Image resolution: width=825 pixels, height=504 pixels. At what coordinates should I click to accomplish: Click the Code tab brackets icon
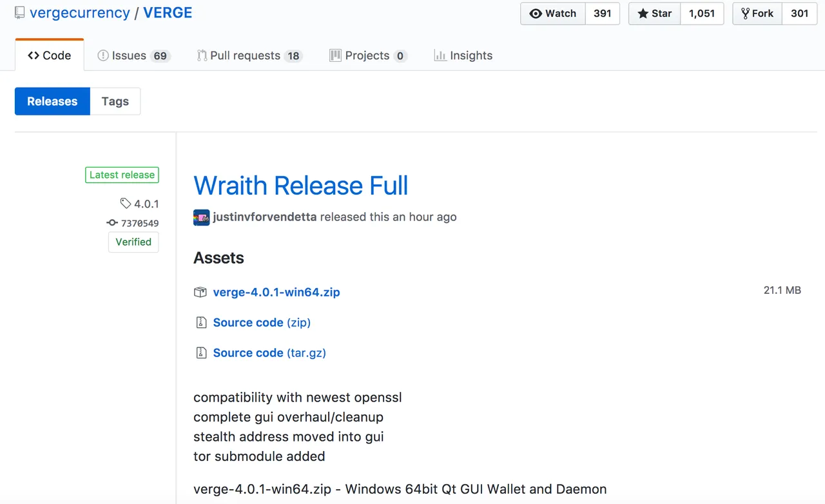[34, 55]
